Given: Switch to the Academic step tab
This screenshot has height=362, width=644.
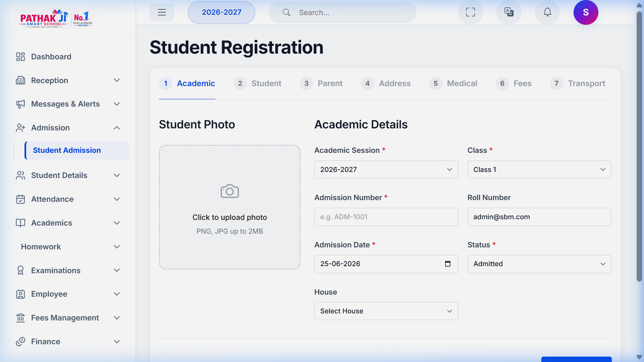Looking at the screenshot, I should pos(187,83).
